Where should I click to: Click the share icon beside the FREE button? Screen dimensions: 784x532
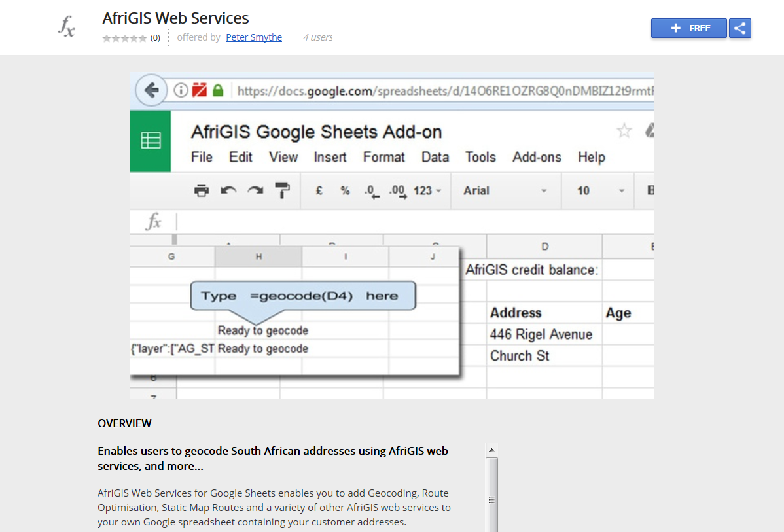coord(739,28)
